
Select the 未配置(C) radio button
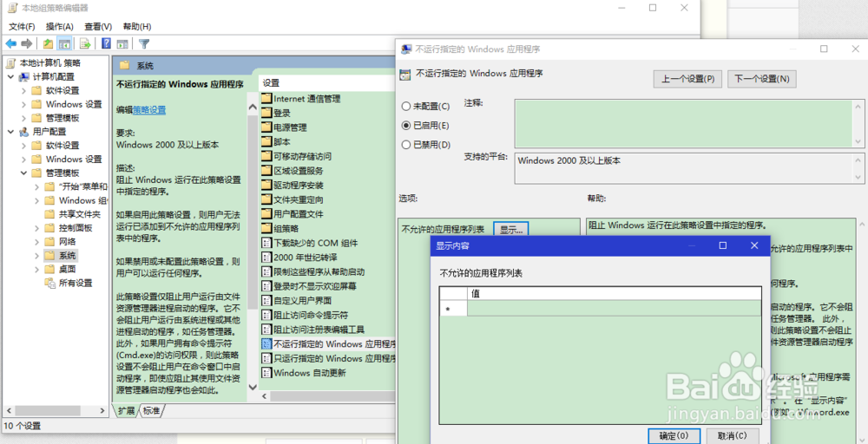coord(405,106)
